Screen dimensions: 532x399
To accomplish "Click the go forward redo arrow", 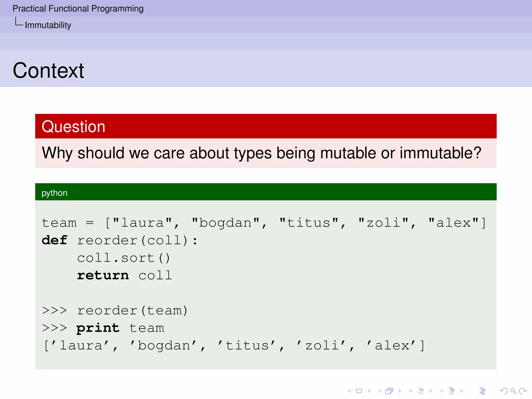I will pos(523,391).
